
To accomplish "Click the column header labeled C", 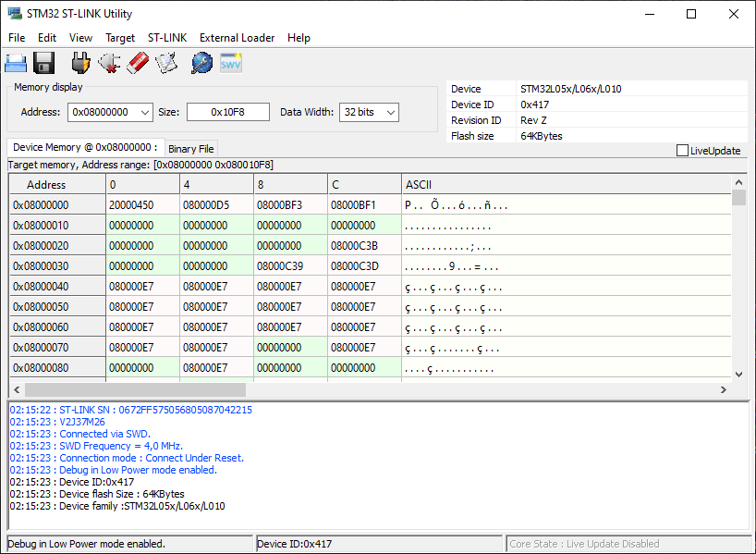I will [364, 184].
